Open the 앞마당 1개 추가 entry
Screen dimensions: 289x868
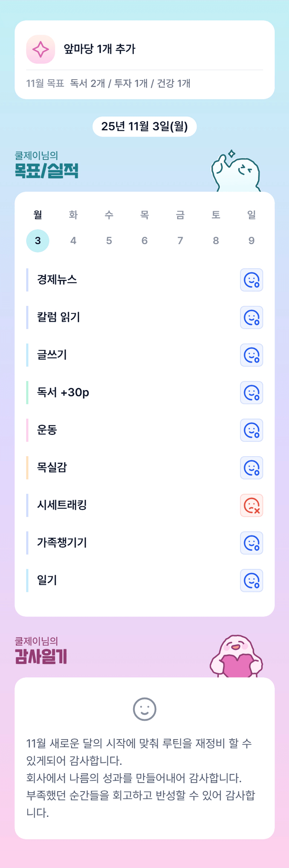click(x=100, y=49)
